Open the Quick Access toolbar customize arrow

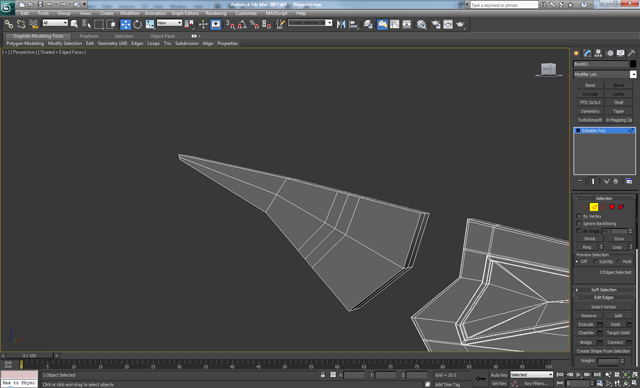[x=84, y=4]
